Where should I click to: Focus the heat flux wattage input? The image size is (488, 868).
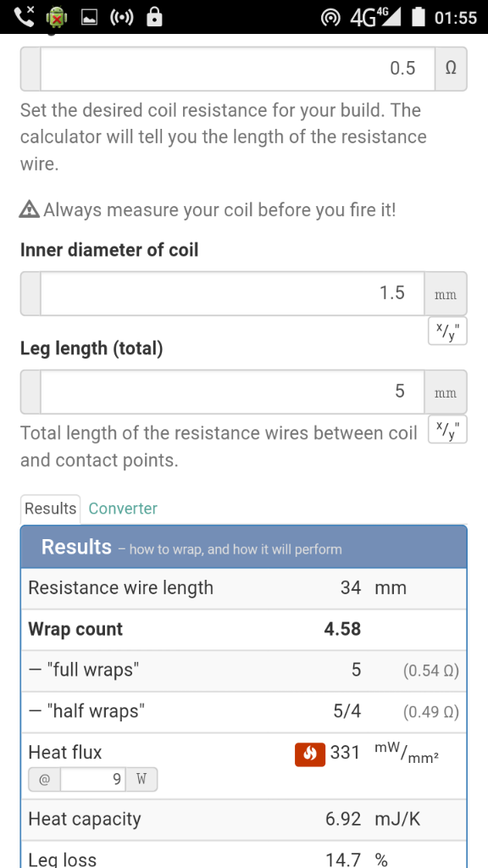pyautogui.click(x=93, y=780)
